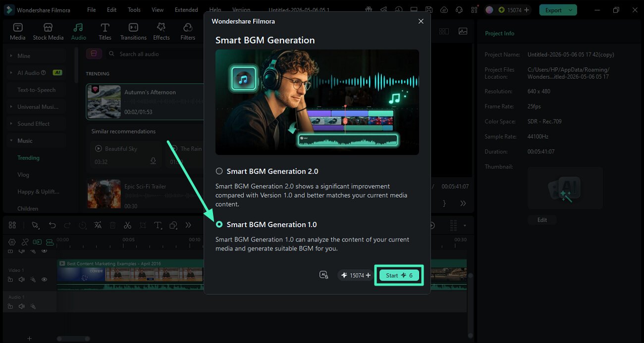The image size is (644, 343).
Task: Collapse the Music category
Action: [x=11, y=141]
